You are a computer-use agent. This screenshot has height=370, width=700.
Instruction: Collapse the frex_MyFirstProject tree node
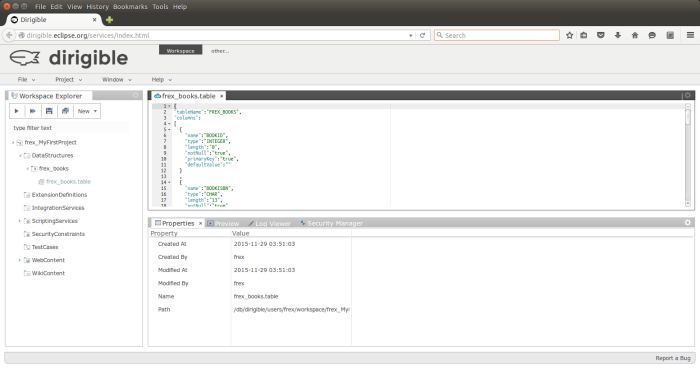coord(13,142)
